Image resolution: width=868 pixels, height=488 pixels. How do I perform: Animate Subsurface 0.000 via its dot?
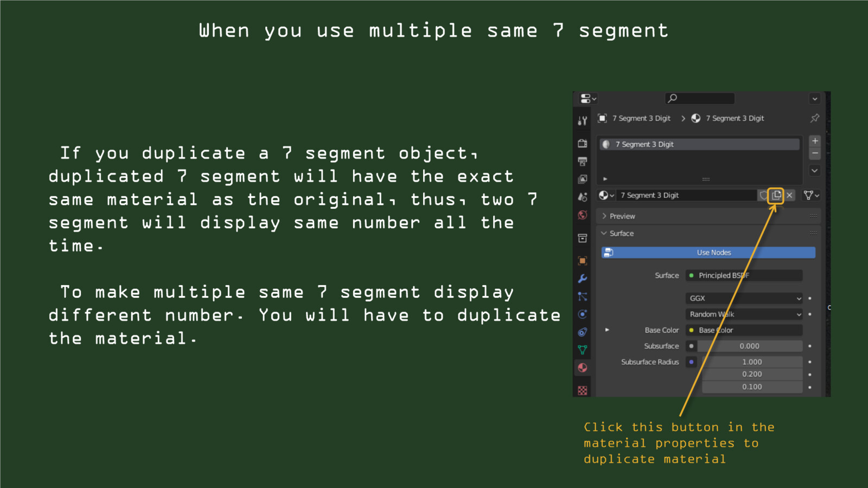[x=810, y=346]
